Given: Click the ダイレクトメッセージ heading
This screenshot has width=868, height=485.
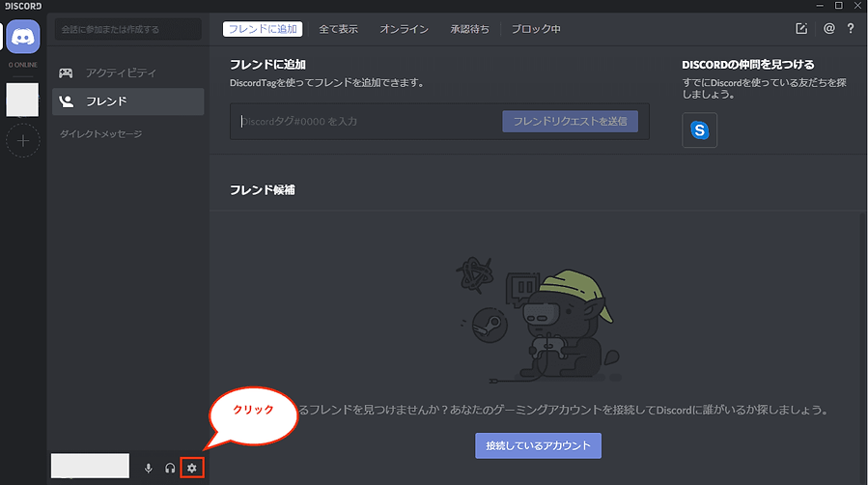Looking at the screenshot, I should 100,134.
